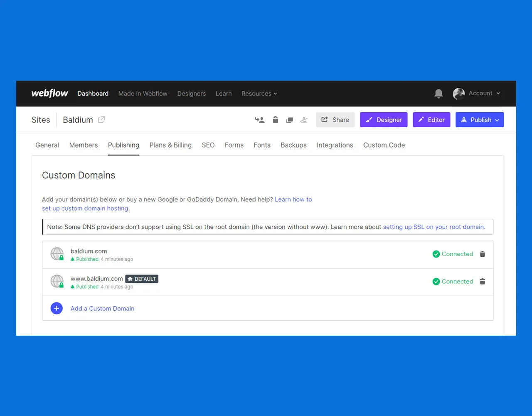The image size is (532, 416).
Task: Open the Backups tab
Action: (293, 145)
